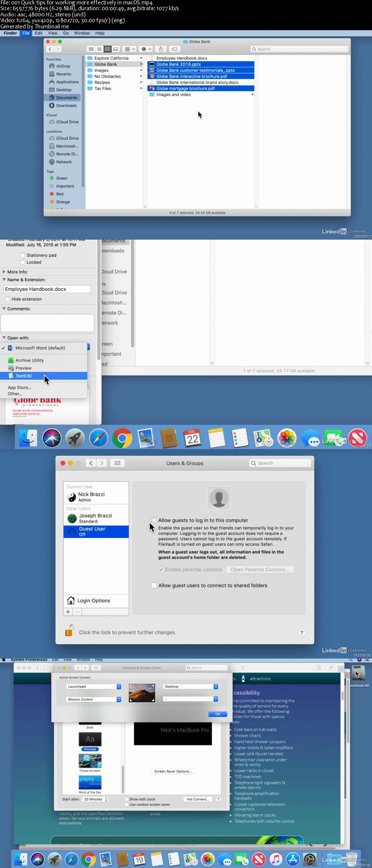This screenshot has height=868, width=372.
Task: Check Allow guest users to connect to shared folders
Action: tap(154, 585)
